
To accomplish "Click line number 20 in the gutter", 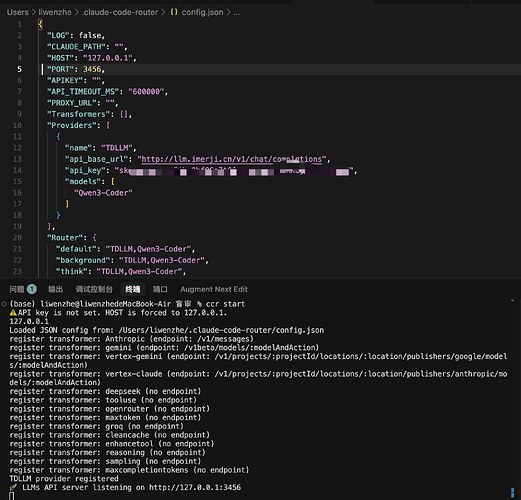I will [x=17, y=238].
